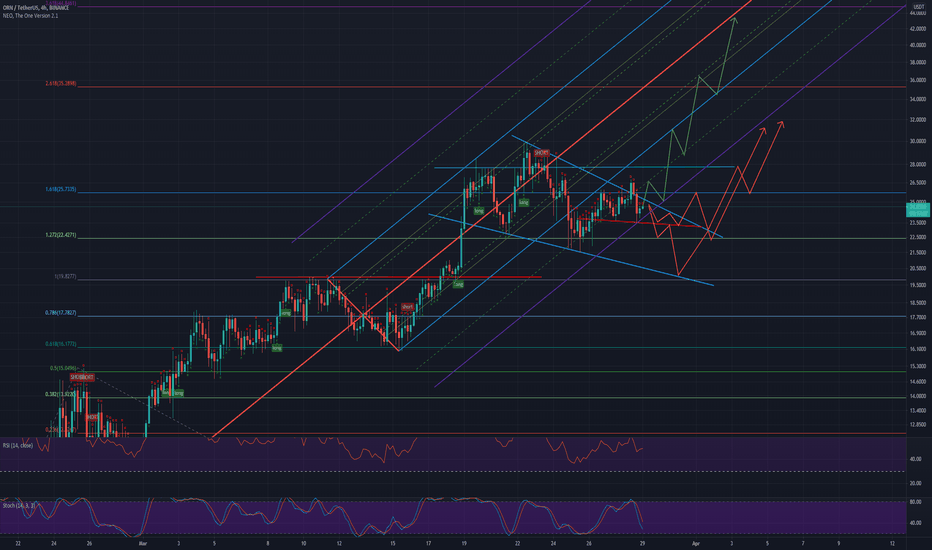The height and width of the screenshot is (550, 932).
Task: Select the 1.618(25.7335) Fibonacci level label
Action: [61, 190]
